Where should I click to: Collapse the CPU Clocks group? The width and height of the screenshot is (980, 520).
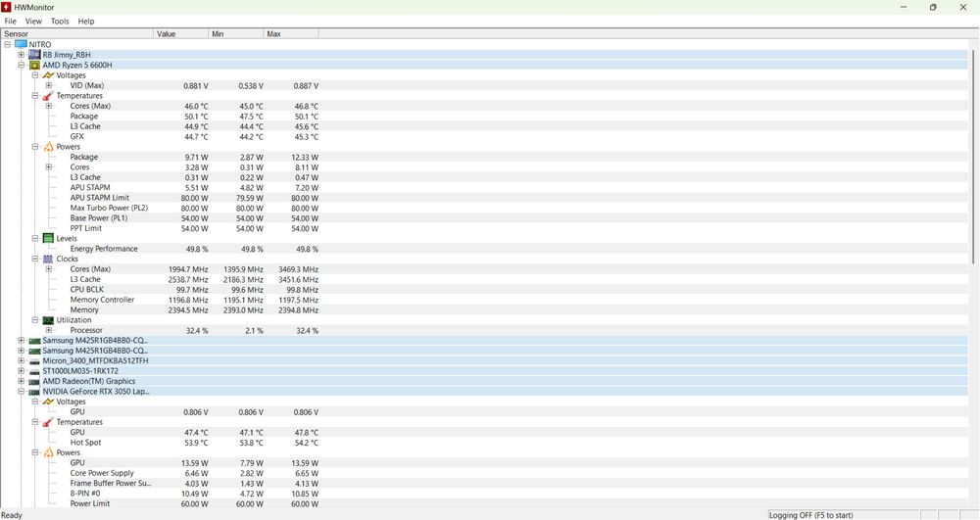click(x=35, y=260)
